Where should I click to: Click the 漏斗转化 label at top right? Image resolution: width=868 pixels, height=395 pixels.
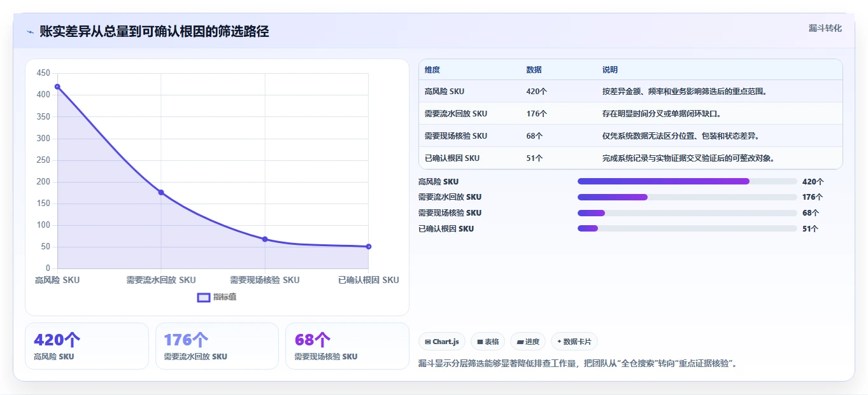click(x=825, y=28)
